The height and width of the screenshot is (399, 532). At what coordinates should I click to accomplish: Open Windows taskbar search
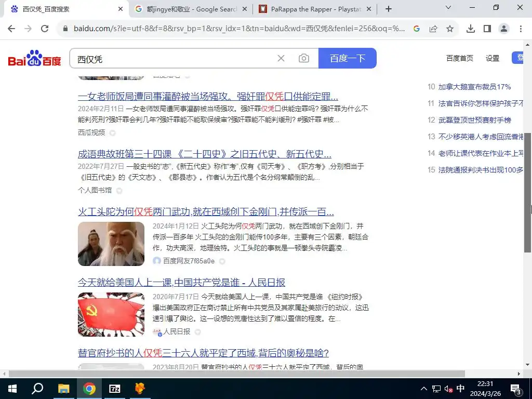pyautogui.click(x=37, y=389)
